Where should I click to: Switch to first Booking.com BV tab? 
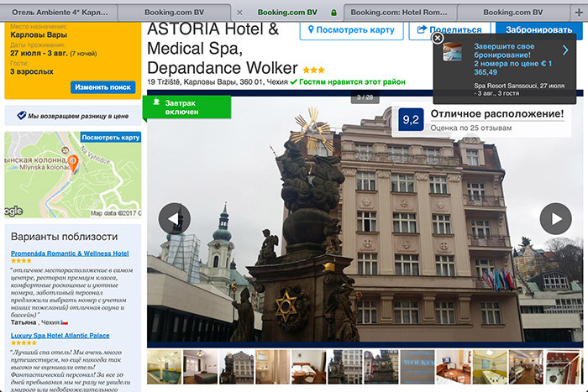(x=175, y=13)
